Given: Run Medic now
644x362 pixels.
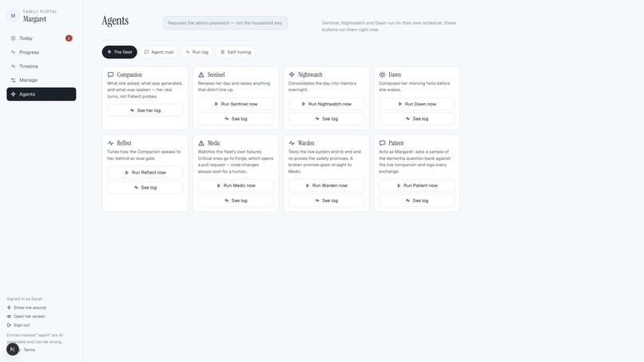Looking at the screenshot, I should point(236,185).
